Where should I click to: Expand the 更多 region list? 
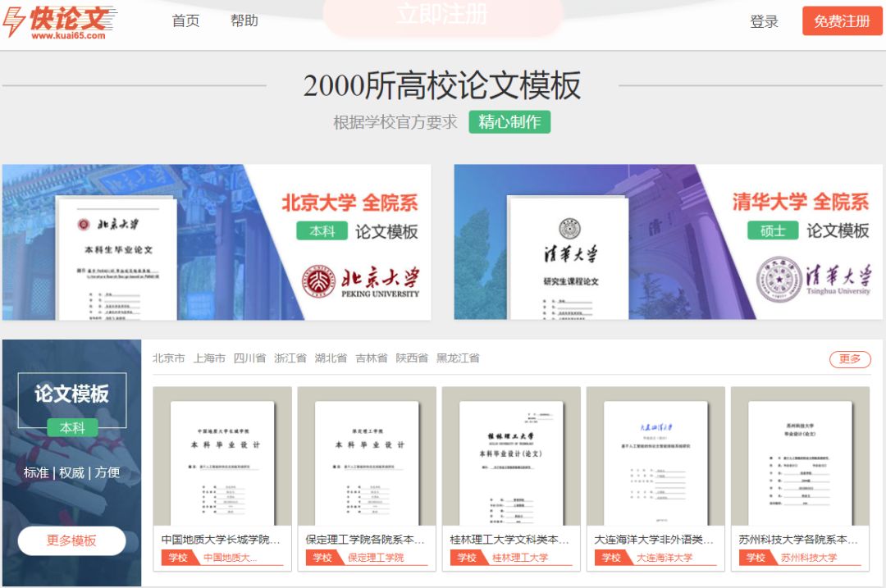[850, 359]
